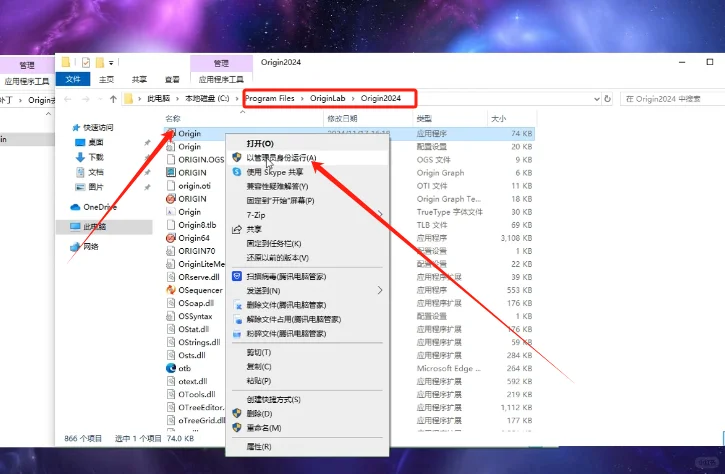
Task: Open the 主页 ribbon tab
Action: [106, 80]
